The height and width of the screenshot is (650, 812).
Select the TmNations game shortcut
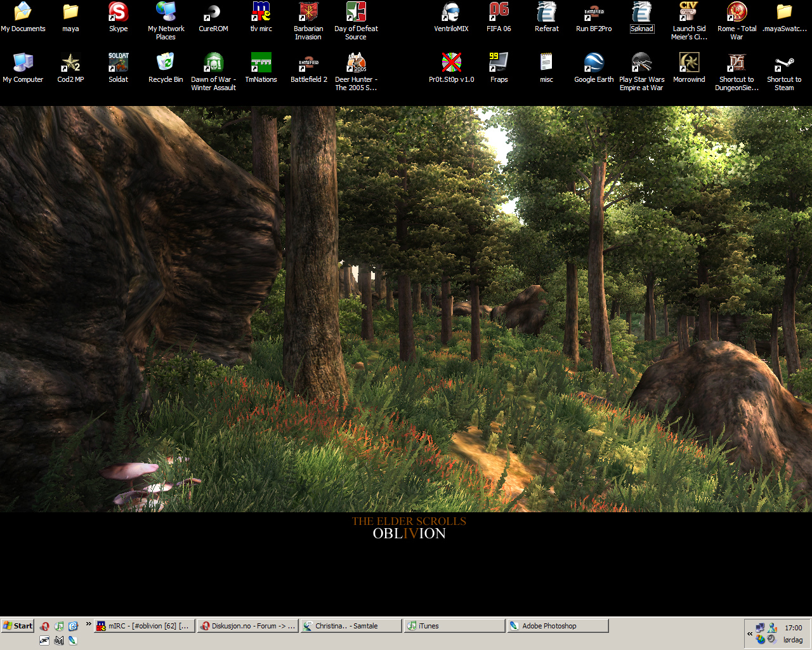[x=261, y=68]
